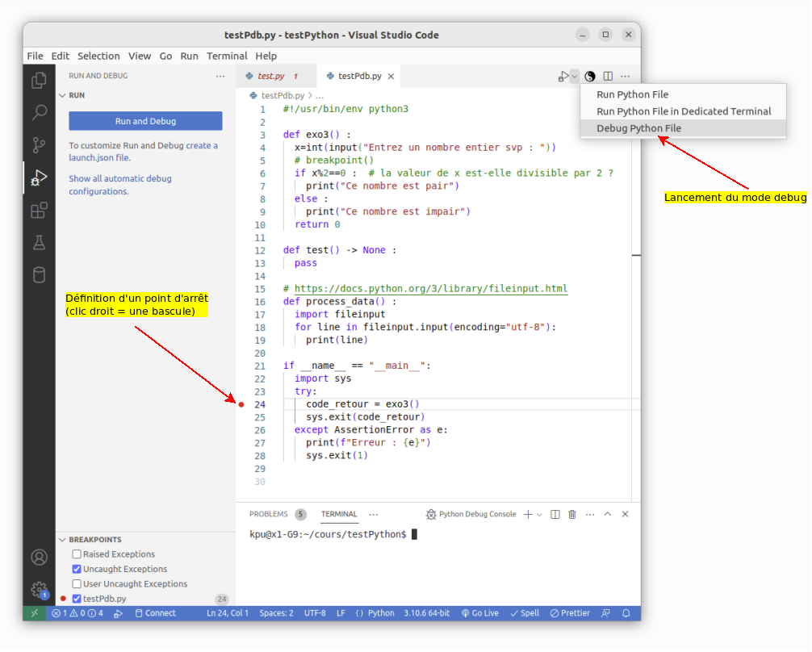Split the editor right icon
The height and width of the screenshot is (652, 812).
(608, 77)
